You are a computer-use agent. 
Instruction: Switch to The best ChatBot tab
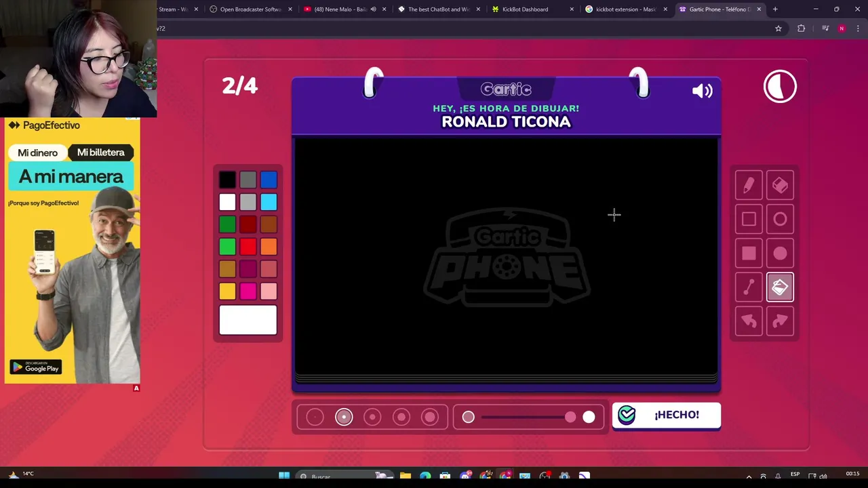[x=439, y=9]
